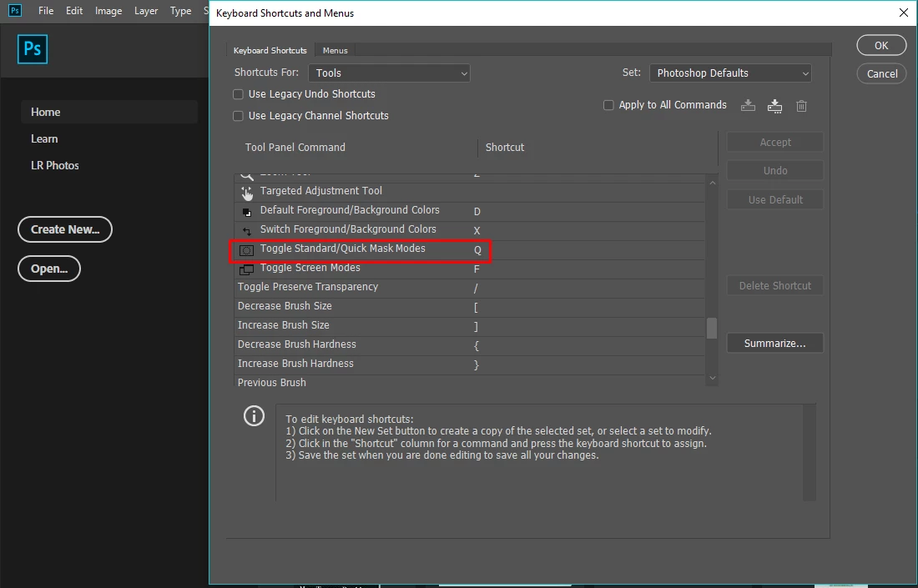Select the Keyboard Shortcuts tab
Image resolution: width=918 pixels, height=588 pixels.
[x=270, y=50]
